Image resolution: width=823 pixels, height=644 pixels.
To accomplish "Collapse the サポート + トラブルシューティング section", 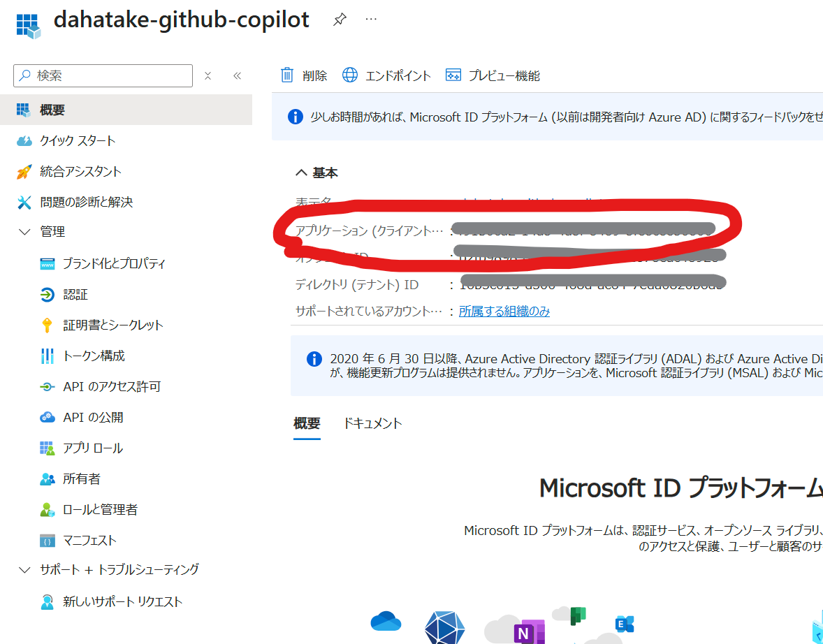I will point(25,570).
